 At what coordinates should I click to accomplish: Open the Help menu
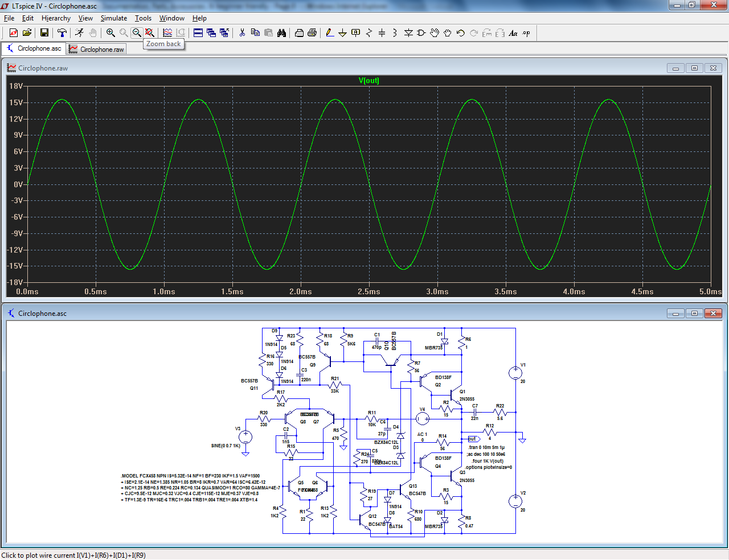pos(199,18)
